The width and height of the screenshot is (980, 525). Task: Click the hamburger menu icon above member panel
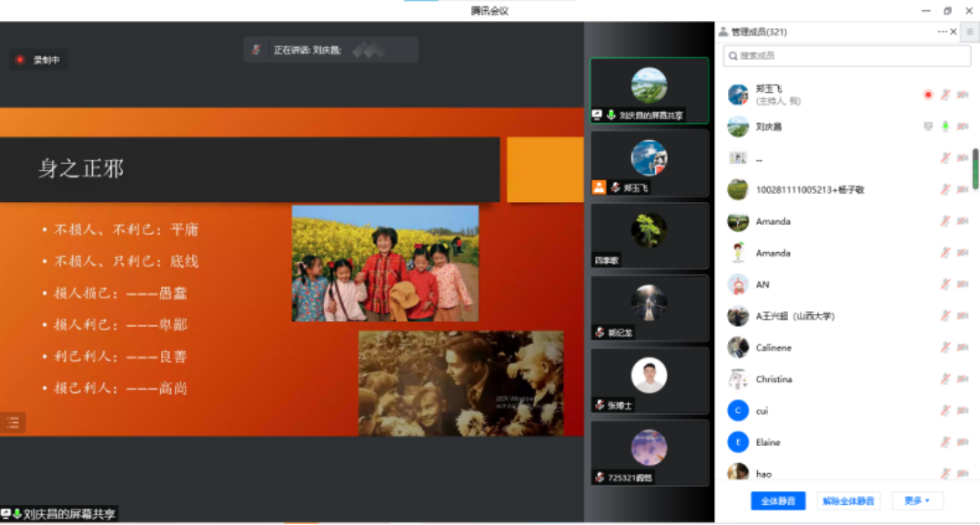(969, 32)
